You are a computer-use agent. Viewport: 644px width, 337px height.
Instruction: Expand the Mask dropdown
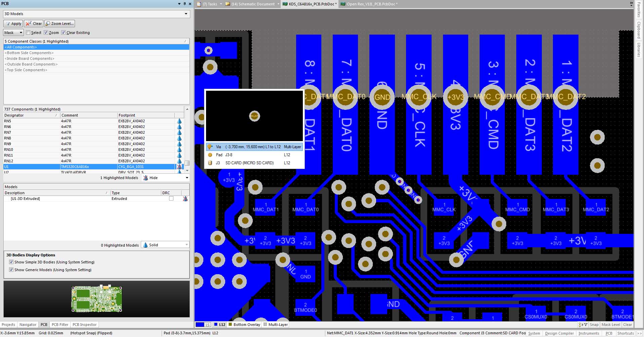point(21,33)
